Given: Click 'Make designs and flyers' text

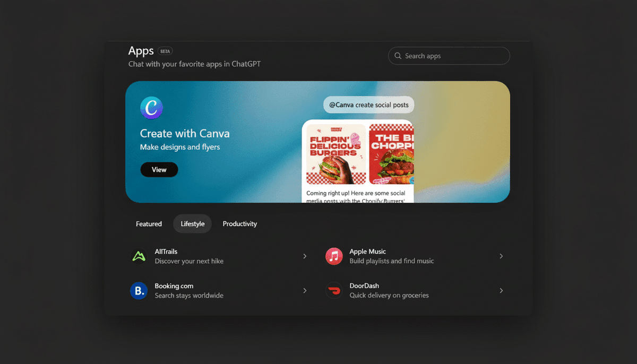Looking at the screenshot, I should [180, 147].
